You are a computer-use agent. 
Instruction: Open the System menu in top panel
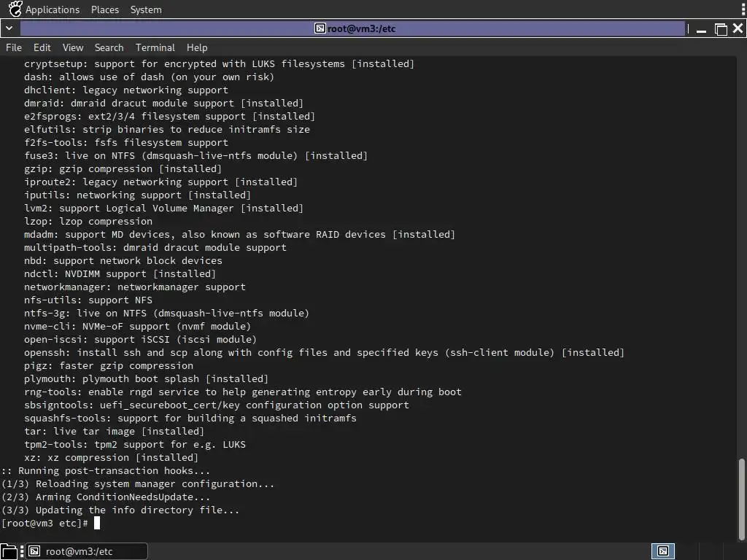click(x=146, y=9)
